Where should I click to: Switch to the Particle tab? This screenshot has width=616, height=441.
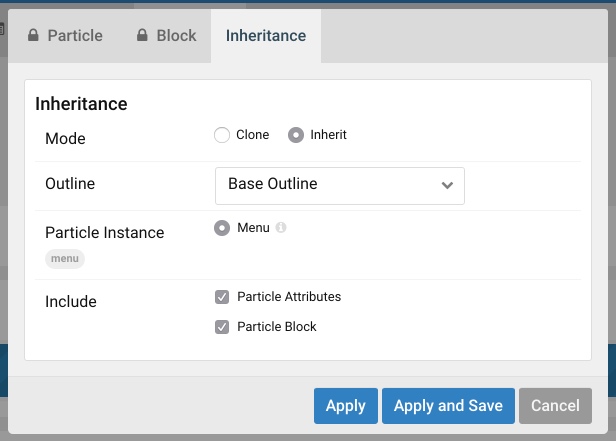click(x=64, y=36)
